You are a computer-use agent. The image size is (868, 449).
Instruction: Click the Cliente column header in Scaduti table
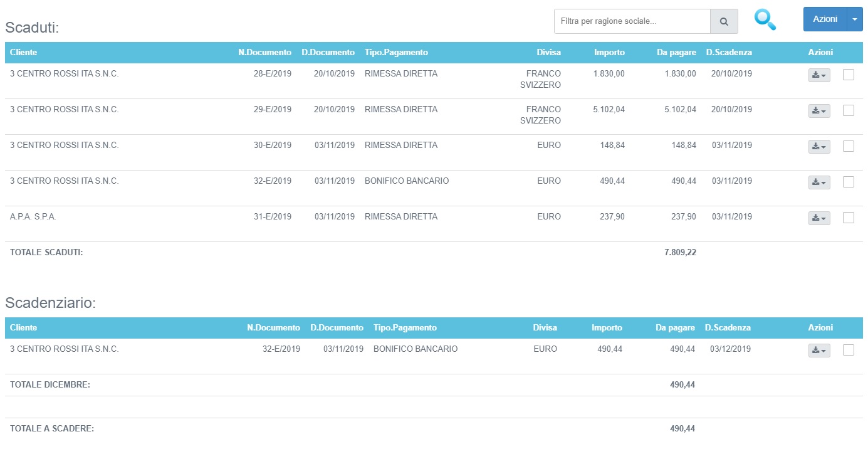(x=24, y=53)
